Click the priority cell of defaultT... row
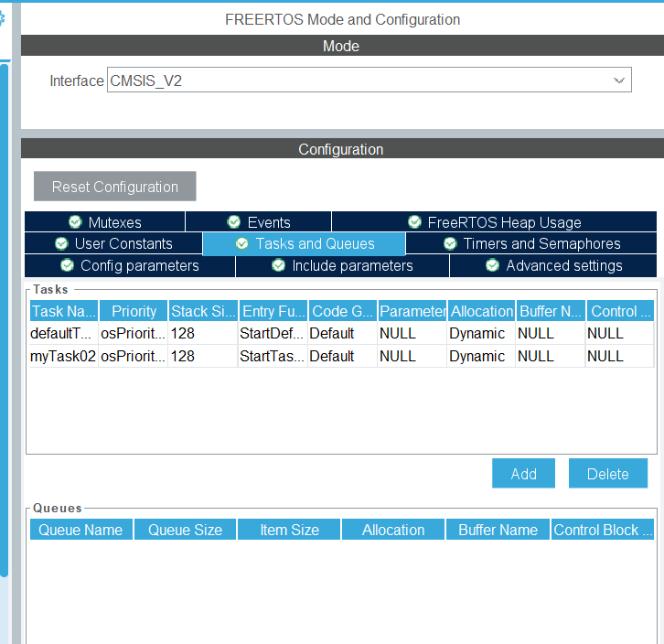Screen dimensions: 664x644 coord(134,334)
